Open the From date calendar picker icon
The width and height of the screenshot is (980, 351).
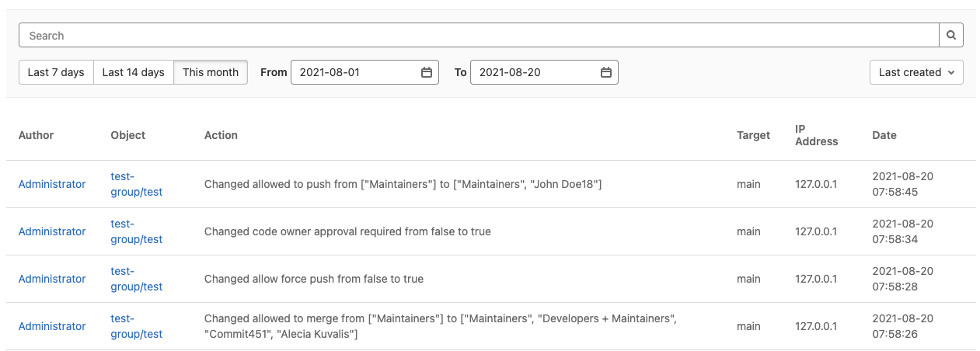pyautogui.click(x=427, y=72)
